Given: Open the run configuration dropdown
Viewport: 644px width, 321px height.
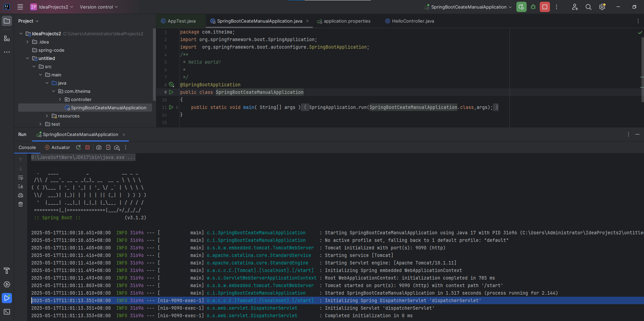Looking at the screenshot, I should (468, 7).
